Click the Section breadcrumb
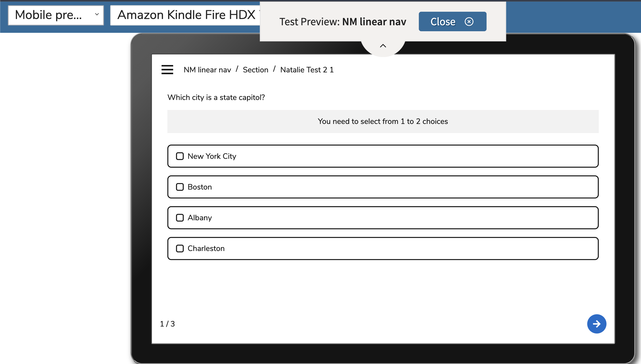Viewport: 641px width, 364px height. pyautogui.click(x=255, y=70)
